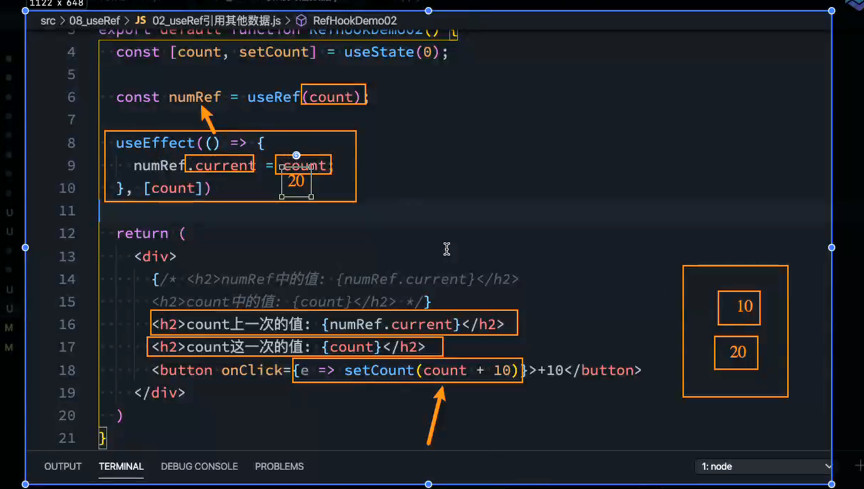The width and height of the screenshot is (864, 489).
Task: Click the cube symbol icon before RefHookDemo02
Action: pyautogui.click(x=301, y=20)
